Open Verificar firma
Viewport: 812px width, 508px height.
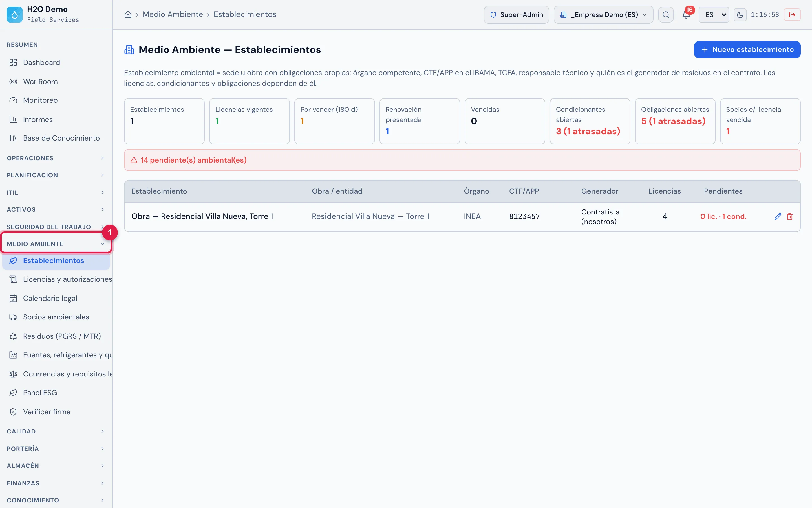click(56, 411)
